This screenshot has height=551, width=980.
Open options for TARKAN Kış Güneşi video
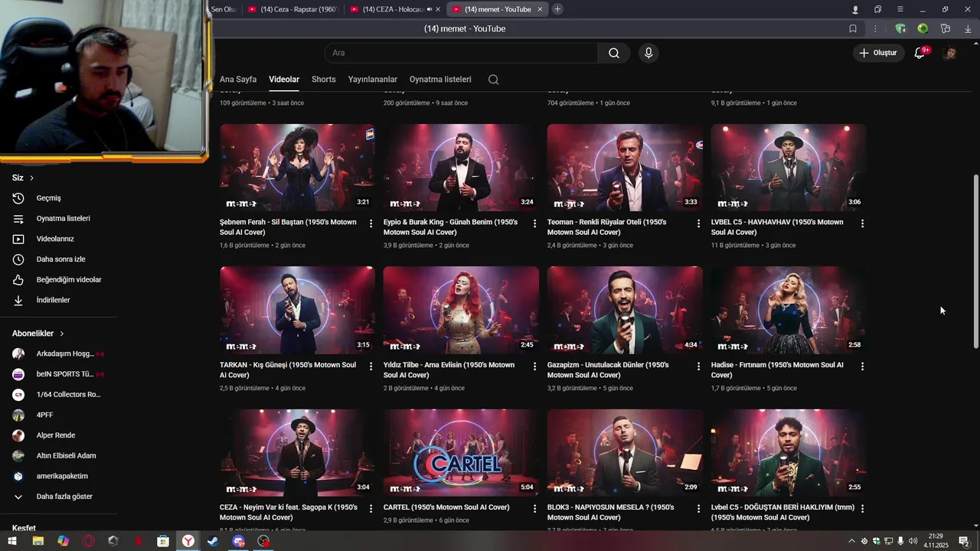pos(371,367)
